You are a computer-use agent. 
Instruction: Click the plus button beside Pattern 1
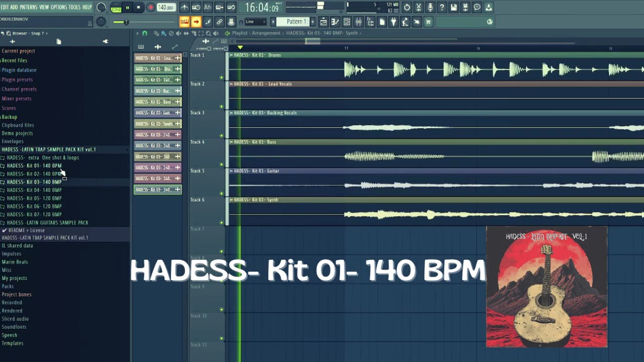312,22
